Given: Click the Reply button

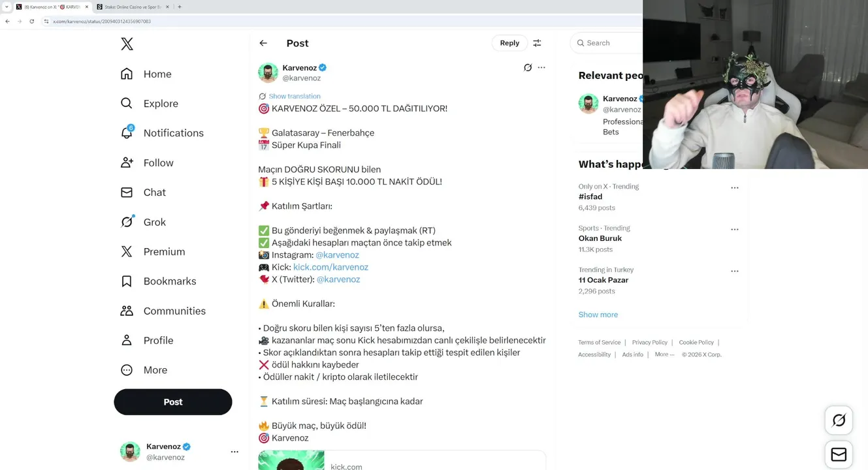Looking at the screenshot, I should pyautogui.click(x=509, y=43).
